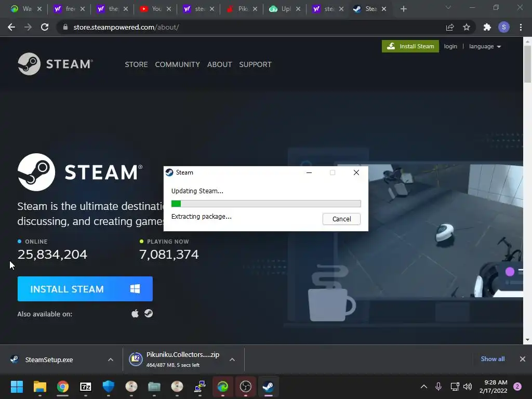The image size is (532, 399).
Task: Show hidden system tray icons chevron
Action: [x=424, y=386]
